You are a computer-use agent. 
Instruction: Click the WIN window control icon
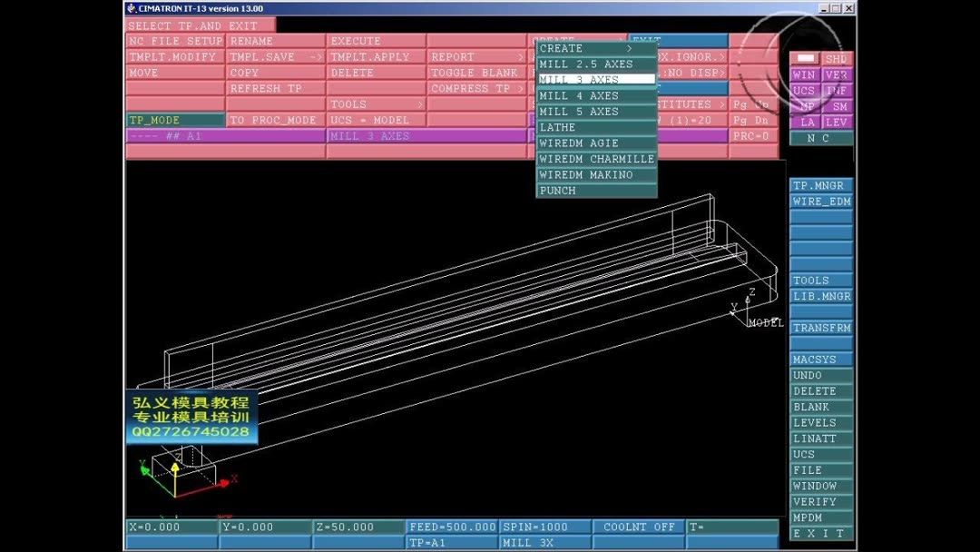tap(804, 74)
